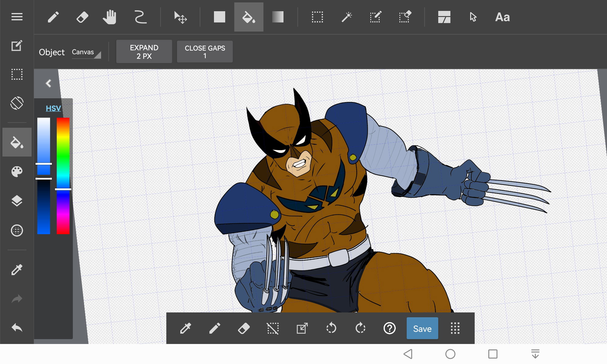Tap the Selection icon in left sidebar
The width and height of the screenshot is (607, 364).
tap(17, 74)
